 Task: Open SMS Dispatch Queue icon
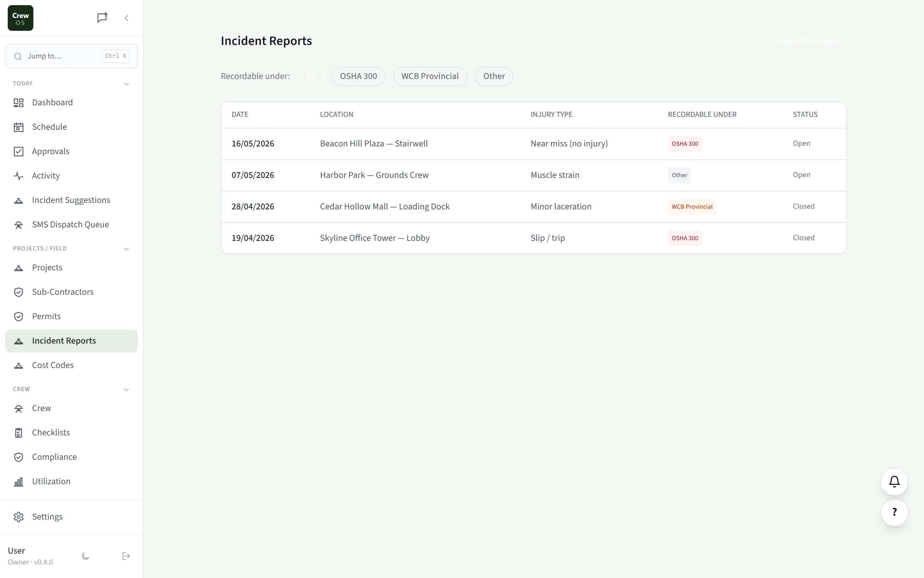19,225
